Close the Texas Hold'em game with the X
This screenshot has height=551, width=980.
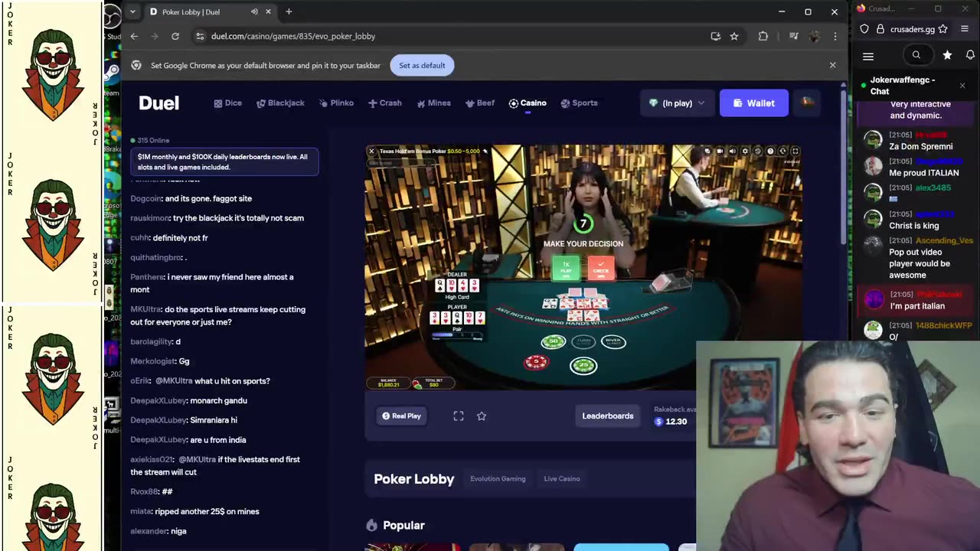click(371, 151)
